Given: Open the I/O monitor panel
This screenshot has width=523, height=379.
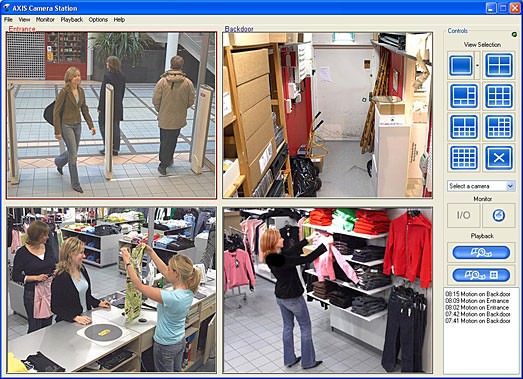Looking at the screenshot, I should pyautogui.click(x=464, y=216).
